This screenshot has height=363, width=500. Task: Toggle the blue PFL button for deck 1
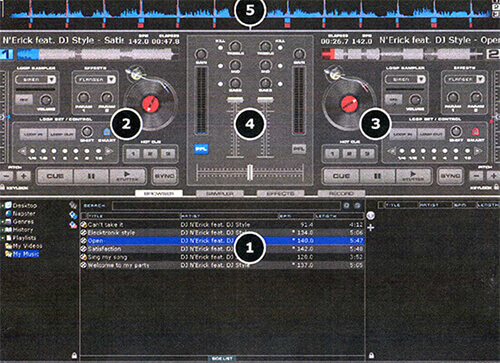(x=201, y=149)
